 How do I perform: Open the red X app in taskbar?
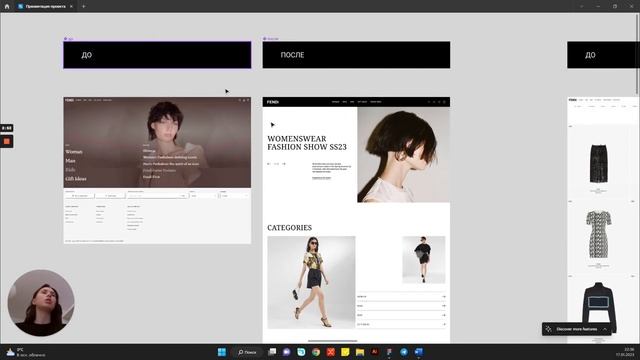(331, 352)
